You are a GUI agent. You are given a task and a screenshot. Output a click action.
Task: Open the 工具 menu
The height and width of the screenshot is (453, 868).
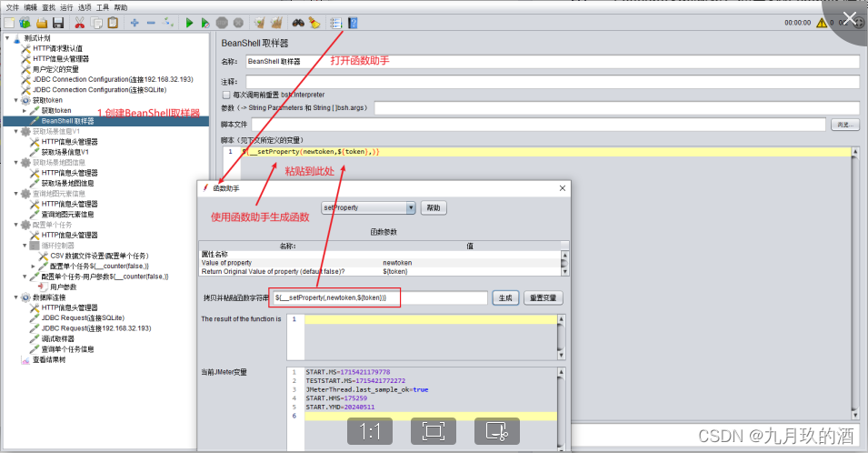[103, 7]
